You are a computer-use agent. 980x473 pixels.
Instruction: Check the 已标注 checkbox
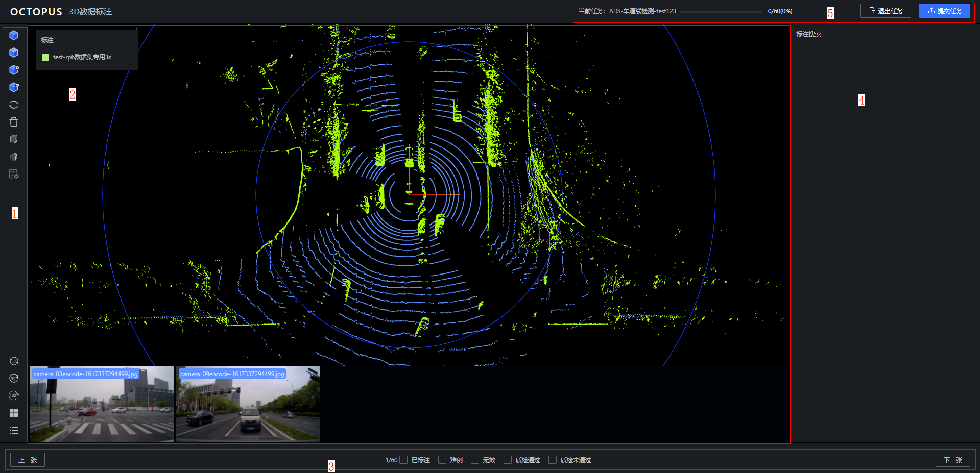coord(403,460)
